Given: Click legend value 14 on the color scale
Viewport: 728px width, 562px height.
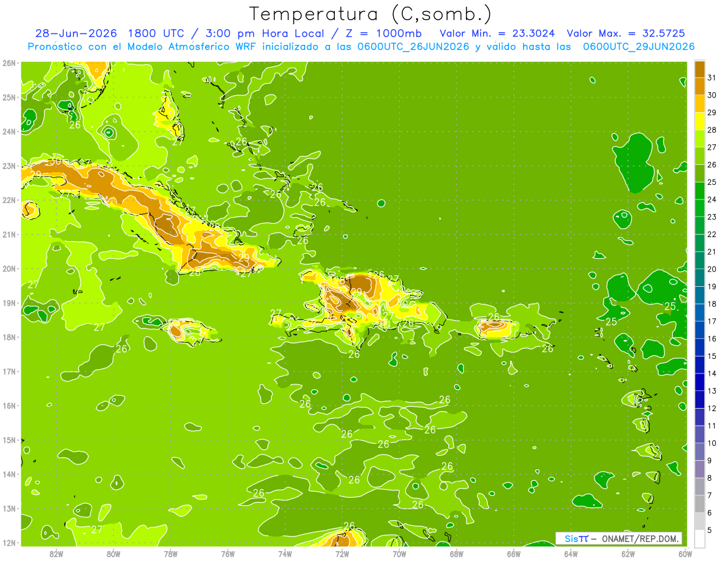Looking at the screenshot, I should tap(712, 373).
